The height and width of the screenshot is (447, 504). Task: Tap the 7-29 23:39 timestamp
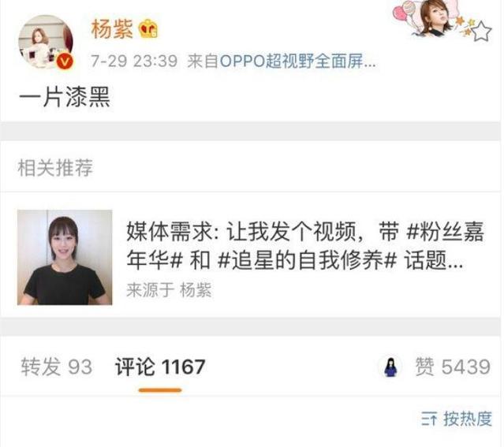coord(134,61)
